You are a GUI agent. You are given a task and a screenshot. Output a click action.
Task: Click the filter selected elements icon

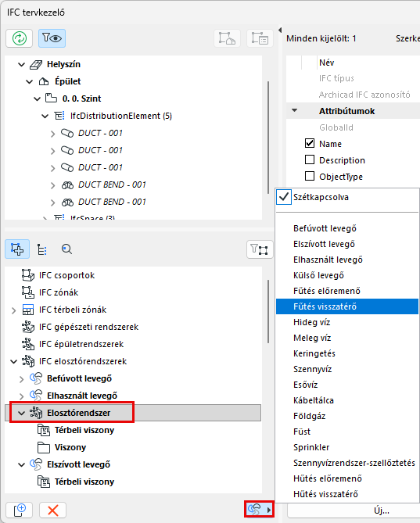(x=260, y=249)
